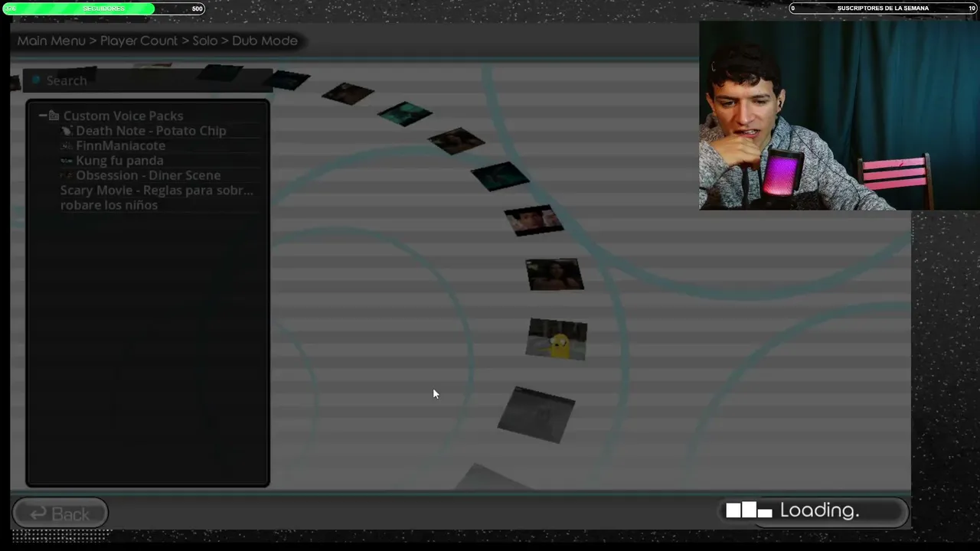The height and width of the screenshot is (551, 980).
Task: Open Obsession - Diner Scene pack
Action: click(x=148, y=175)
